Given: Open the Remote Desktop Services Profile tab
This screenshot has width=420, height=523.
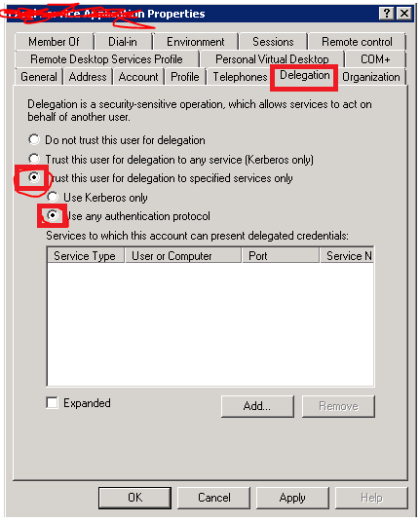Looking at the screenshot, I should pos(106,59).
